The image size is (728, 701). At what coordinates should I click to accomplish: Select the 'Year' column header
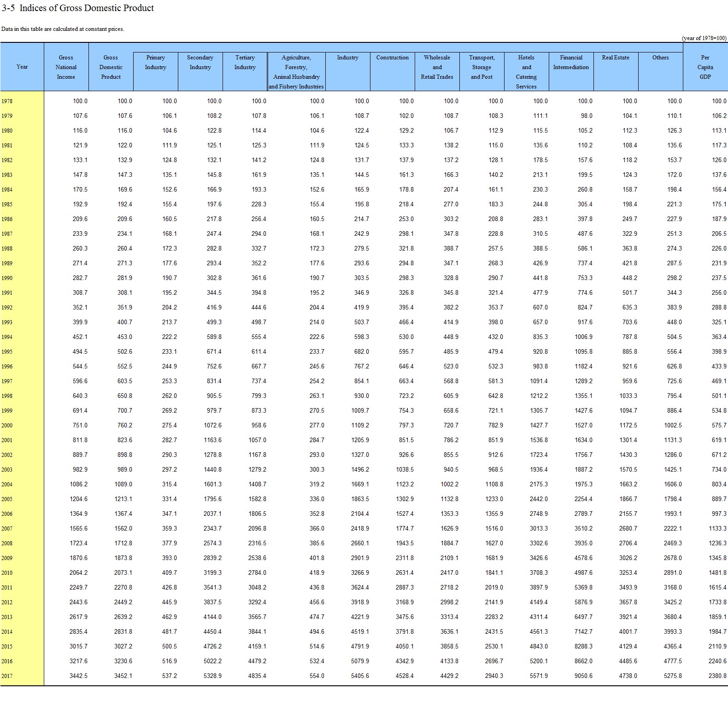pyautogui.click(x=22, y=67)
